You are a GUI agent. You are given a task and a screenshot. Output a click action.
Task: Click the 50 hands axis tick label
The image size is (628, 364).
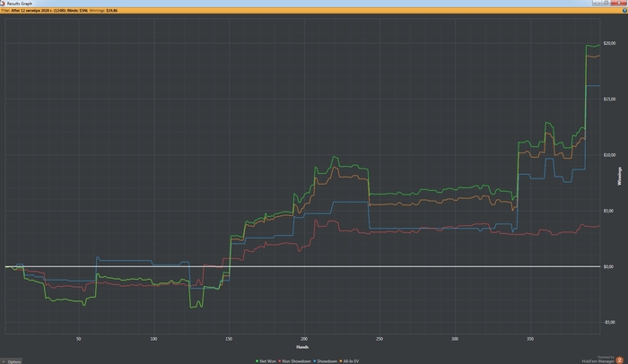tap(79, 339)
